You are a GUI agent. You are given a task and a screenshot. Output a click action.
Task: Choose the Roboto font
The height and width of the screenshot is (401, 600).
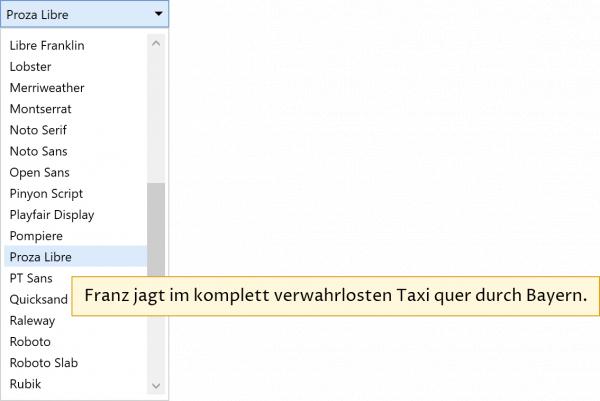point(30,342)
